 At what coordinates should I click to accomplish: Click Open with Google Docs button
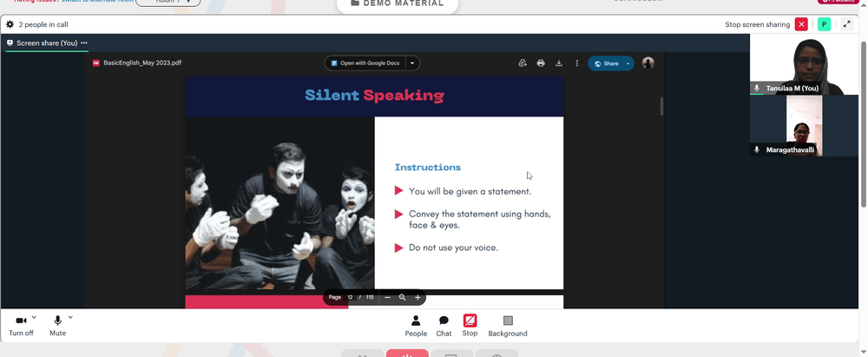365,63
